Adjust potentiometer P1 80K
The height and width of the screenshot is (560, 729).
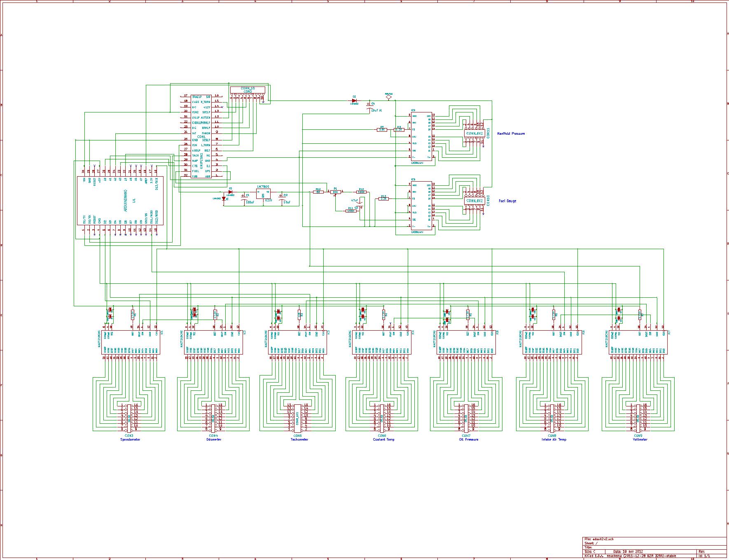click(x=335, y=192)
